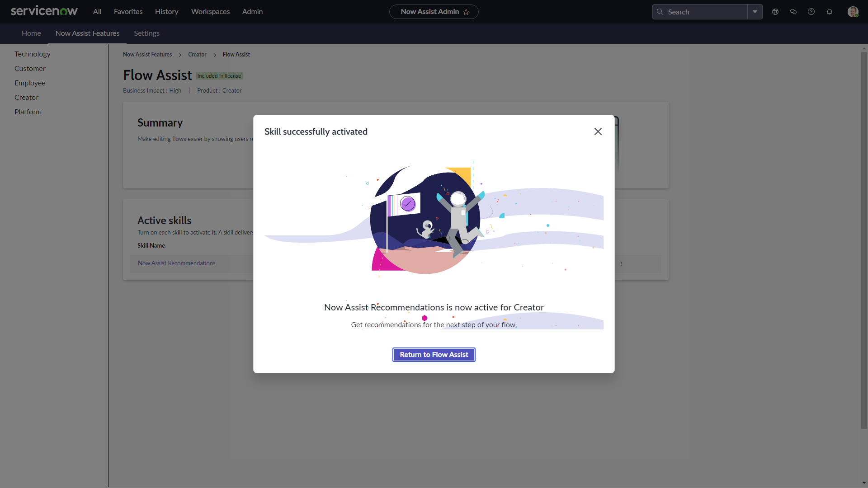Open the language selector globe icon
Image resolution: width=868 pixels, height=488 pixels.
point(775,12)
